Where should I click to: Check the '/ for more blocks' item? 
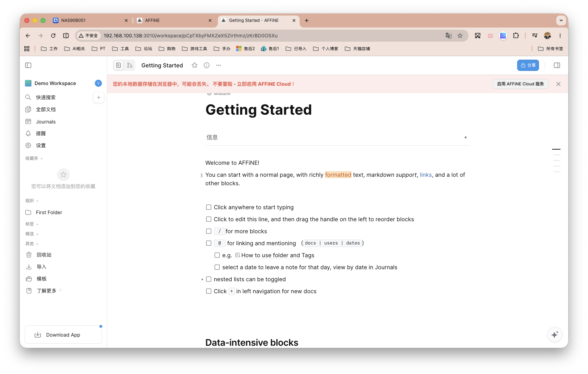coord(209,231)
